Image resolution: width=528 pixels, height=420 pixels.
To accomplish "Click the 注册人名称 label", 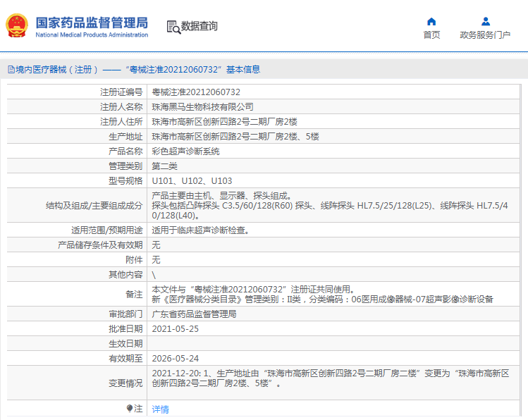I will pos(121,107).
